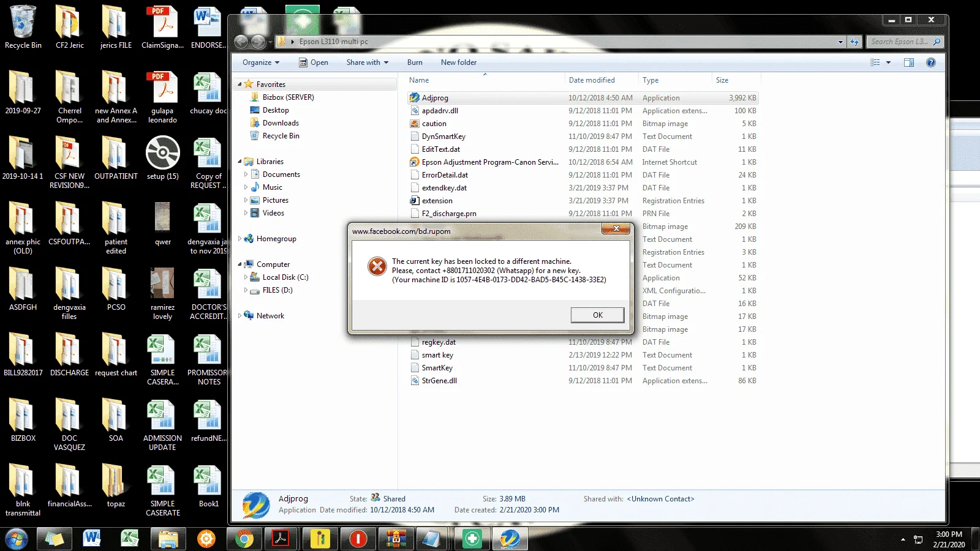Select the gulapa leonardo PDF icon
The width and height of the screenshot is (980, 551).
pyautogui.click(x=162, y=97)
